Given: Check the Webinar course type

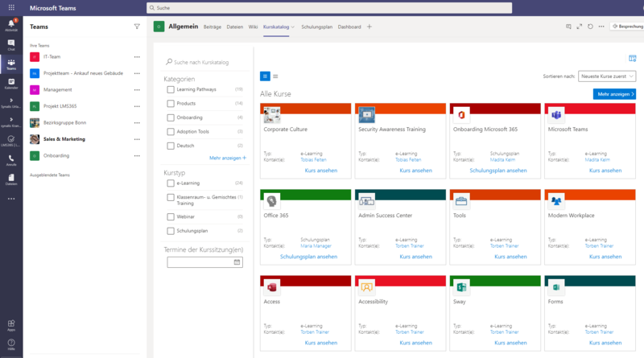Looking at the screenshot, I should point(171,216).
